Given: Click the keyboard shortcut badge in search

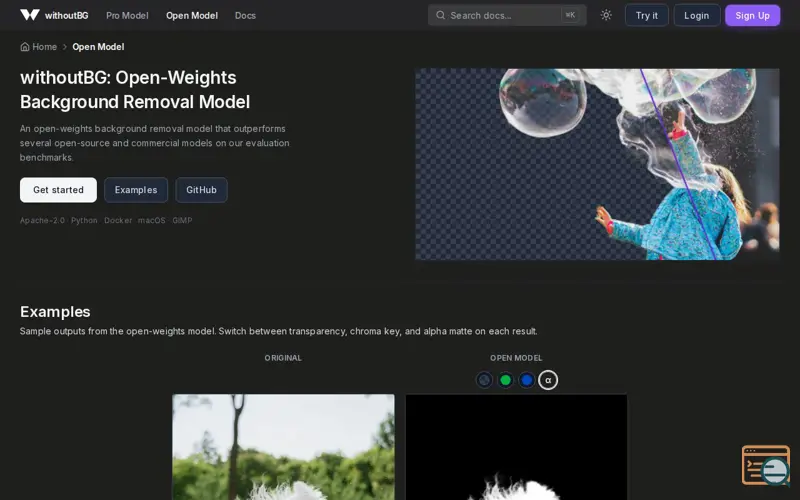Looking at the screenshot, I should [x=570, y=15].
